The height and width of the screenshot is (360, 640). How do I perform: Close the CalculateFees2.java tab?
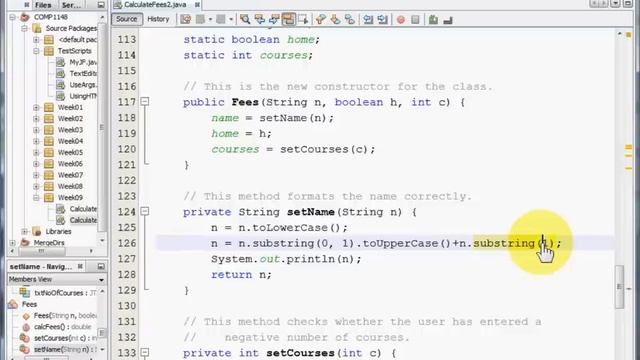[x=198, y=4]
